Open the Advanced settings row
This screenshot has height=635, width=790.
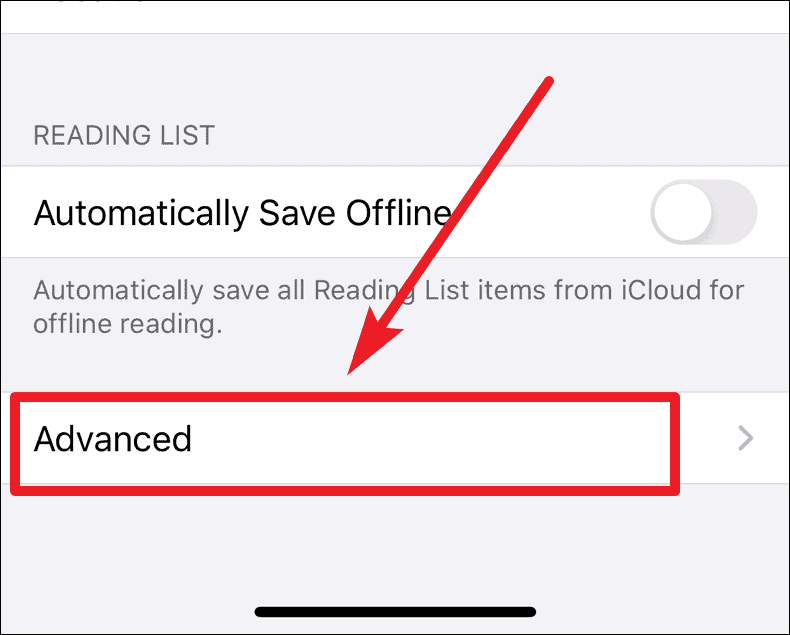click(x=395, y=438)
